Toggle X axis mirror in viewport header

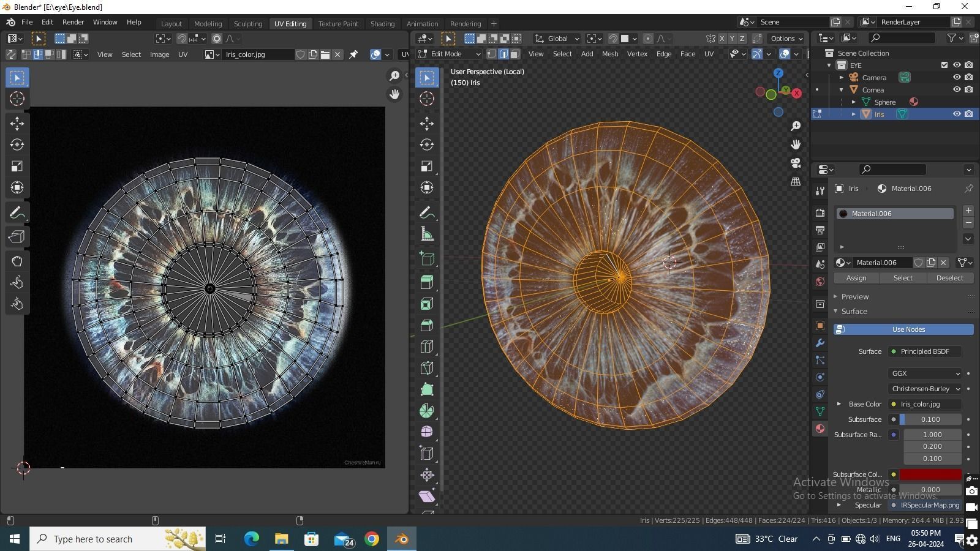722,39
